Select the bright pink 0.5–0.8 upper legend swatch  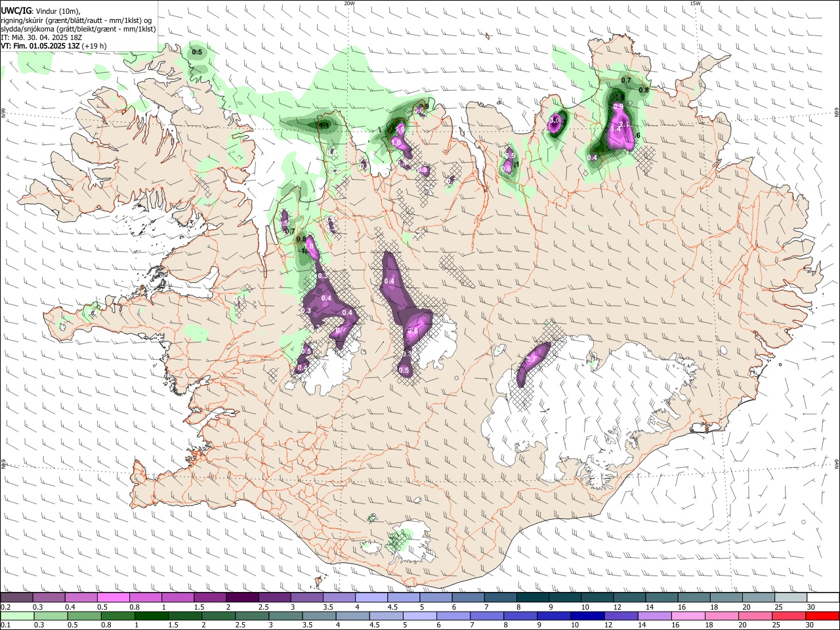113,597
